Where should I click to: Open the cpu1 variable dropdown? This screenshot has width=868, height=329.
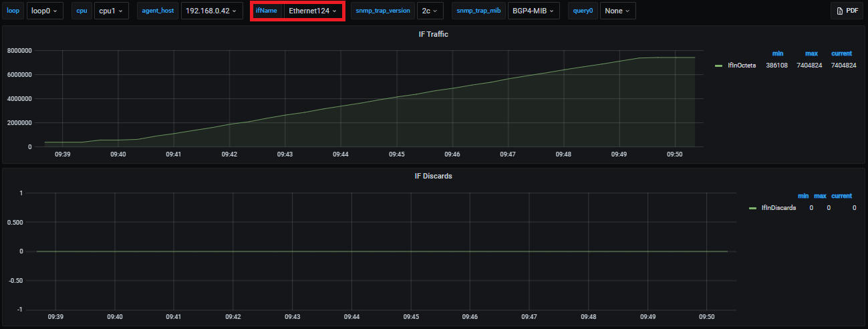click(x=112, y=11)
